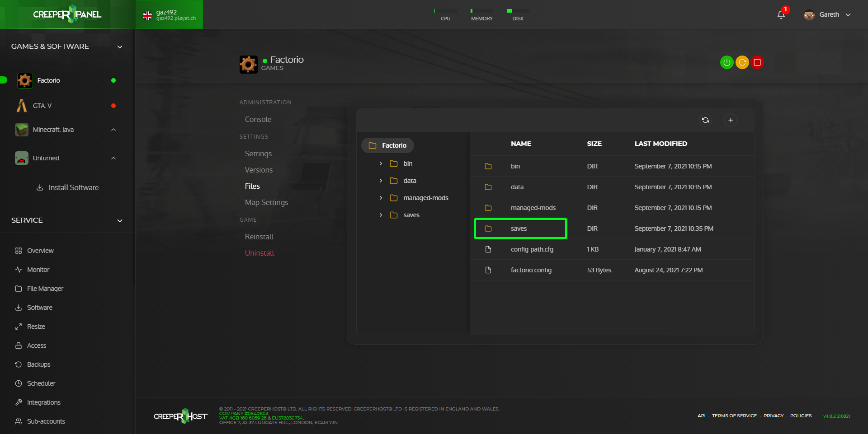Click the Terms of Service footer link
This screenshot has width=868, height=434.
pyautogui.click(x=734, y=416)
